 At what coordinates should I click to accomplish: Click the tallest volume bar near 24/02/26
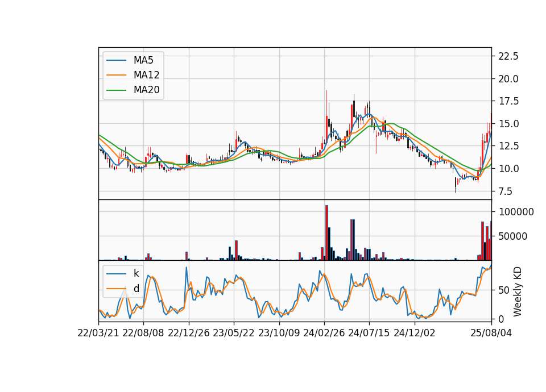(326, 233)
